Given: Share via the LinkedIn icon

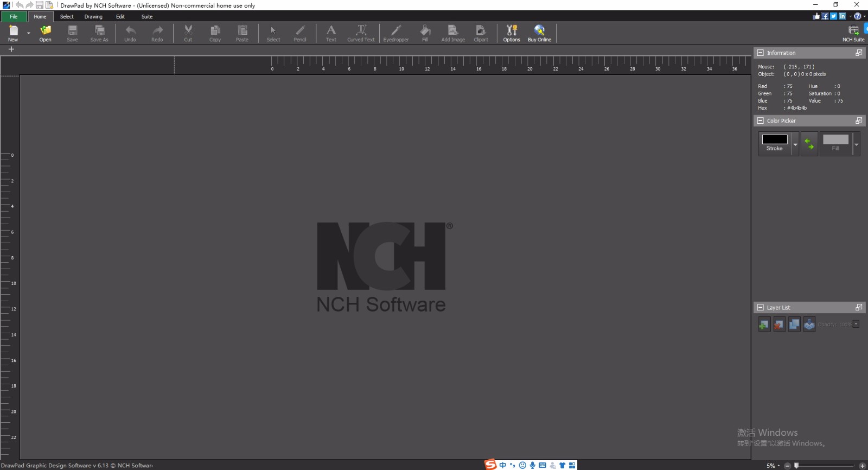Looking at the screenshot, I should coord(842,16).
